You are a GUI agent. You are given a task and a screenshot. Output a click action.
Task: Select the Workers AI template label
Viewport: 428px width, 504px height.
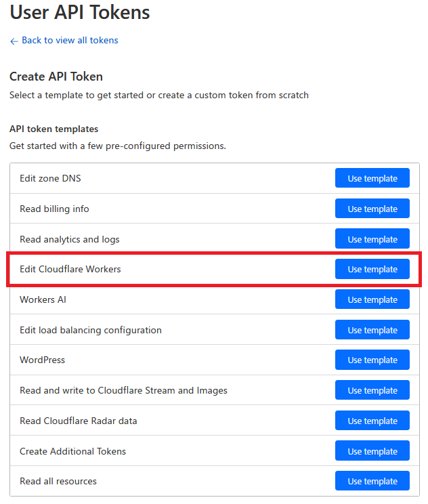[43, 299]
